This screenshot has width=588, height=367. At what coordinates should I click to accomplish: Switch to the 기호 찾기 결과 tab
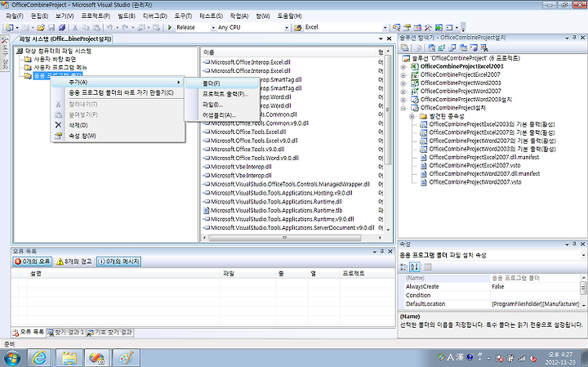pos(110,333)
